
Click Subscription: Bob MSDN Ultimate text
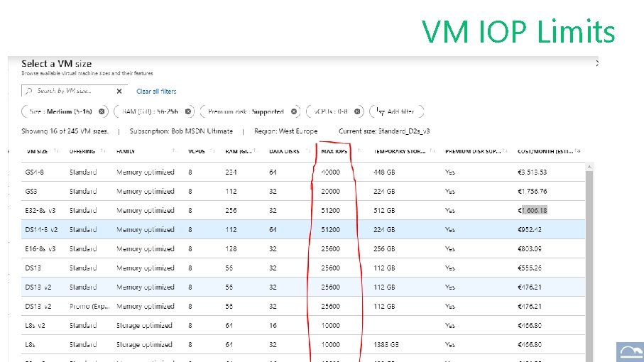181,131
